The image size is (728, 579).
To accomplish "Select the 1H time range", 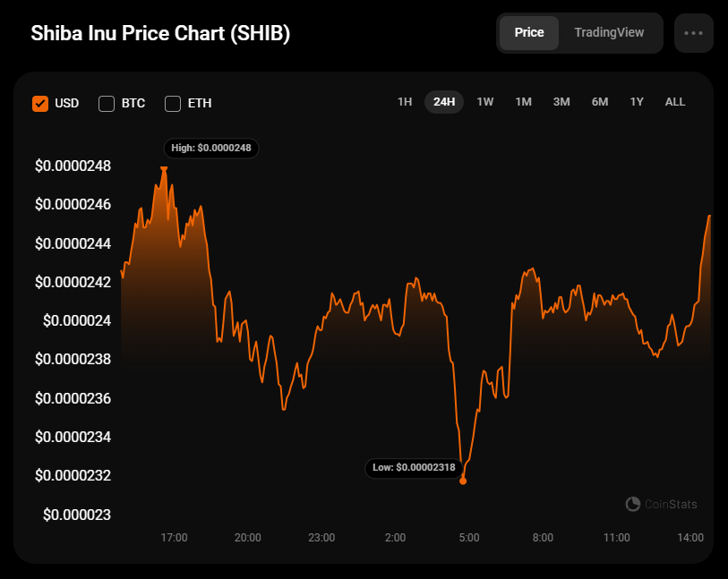I will (x=405, y=102).
